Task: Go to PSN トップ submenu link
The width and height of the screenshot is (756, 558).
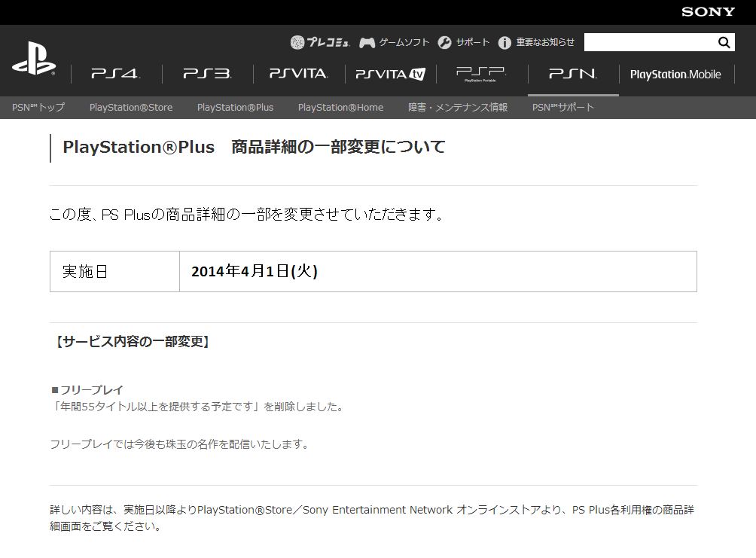Action: 38,107
